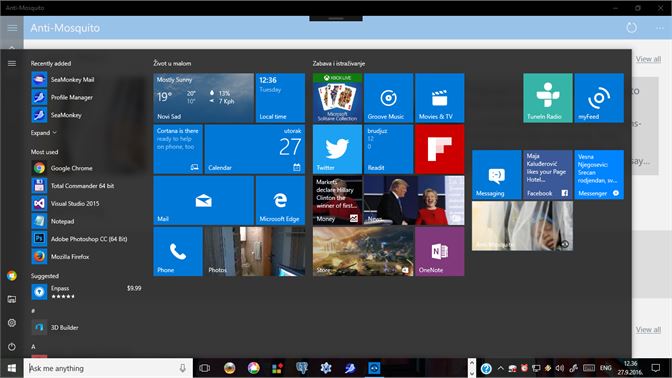
Task: Switch ENG input language indicator
Action: click(x=606, y=368)
